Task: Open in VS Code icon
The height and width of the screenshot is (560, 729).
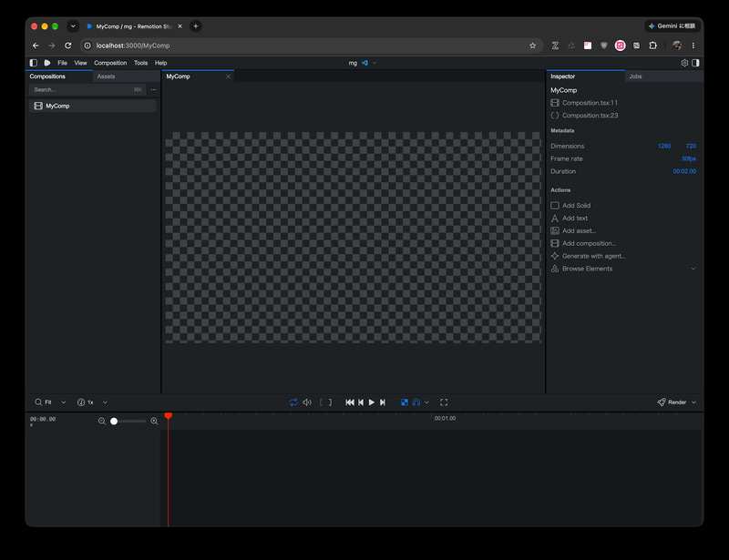Action: (x=365, y=63)
